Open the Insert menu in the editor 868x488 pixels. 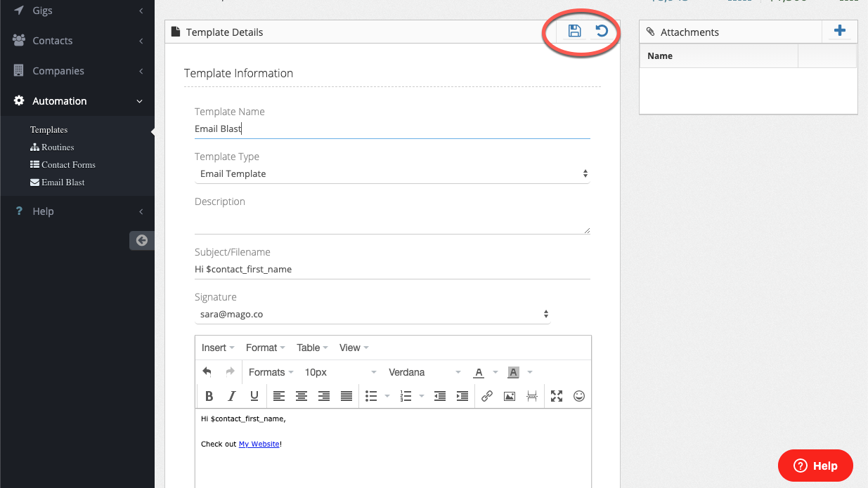(218, 348)
